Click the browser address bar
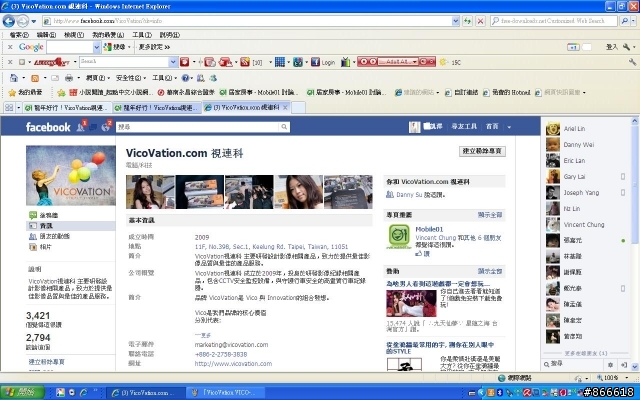 247,21
